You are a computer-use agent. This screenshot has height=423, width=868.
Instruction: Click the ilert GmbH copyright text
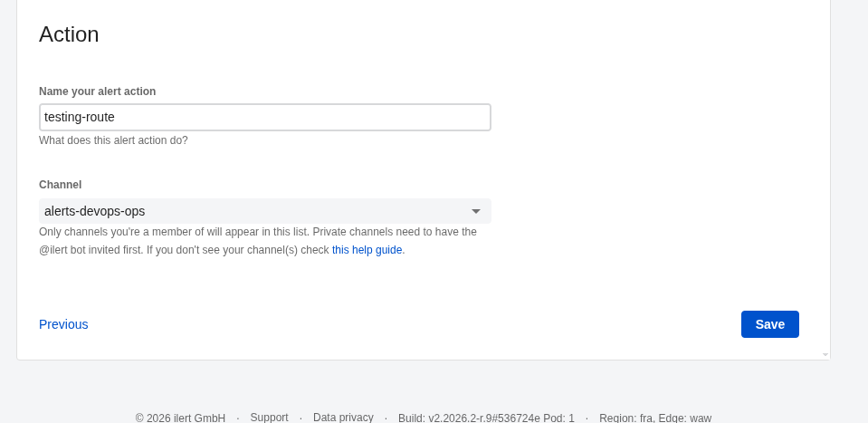tap(180, 418)
